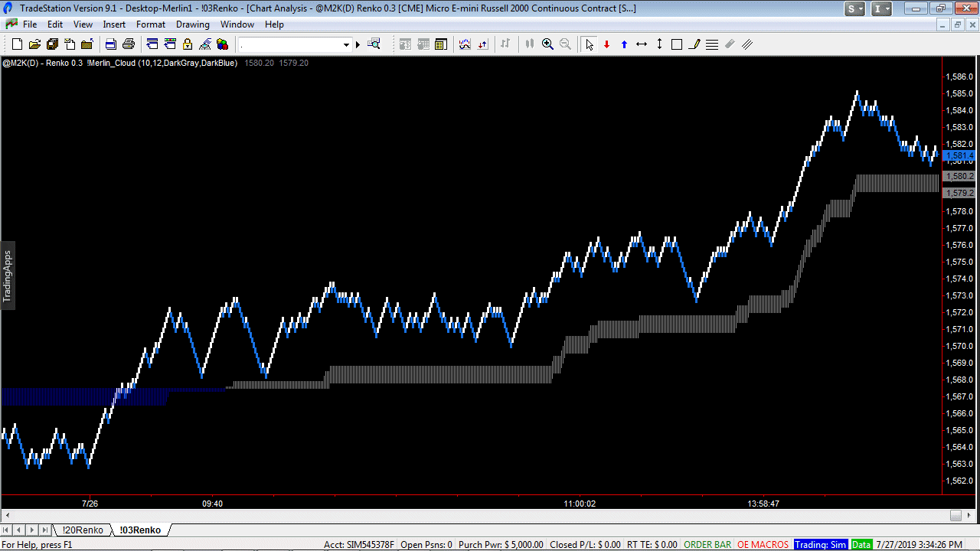Image resolution: width=980 pixels, height=551 pixels.
Task: Select the vertical line drawing tool
Action: (659, 44)
